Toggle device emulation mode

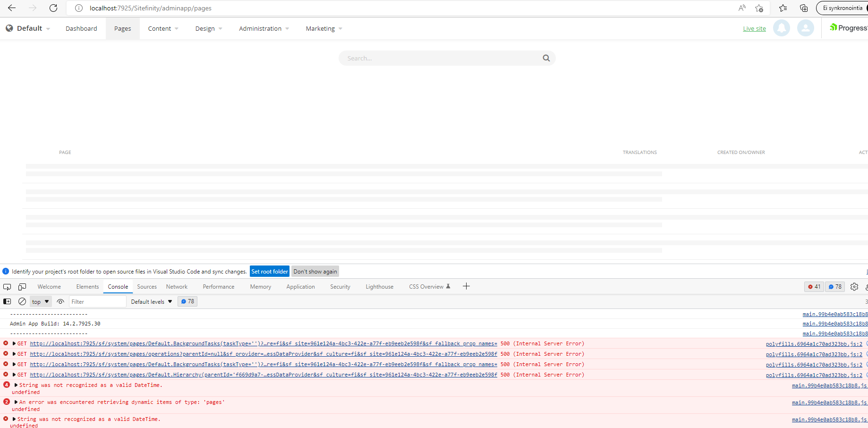click(22, 287)
